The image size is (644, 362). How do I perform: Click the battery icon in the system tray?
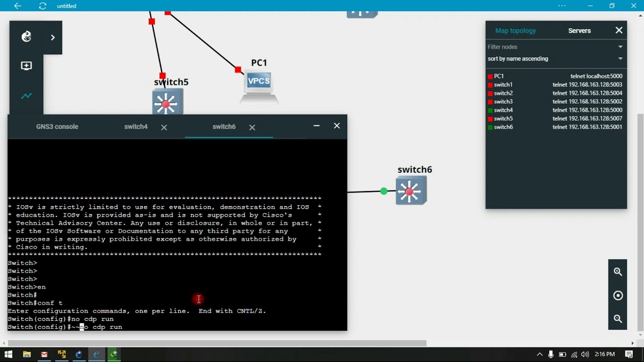(562, 354)
